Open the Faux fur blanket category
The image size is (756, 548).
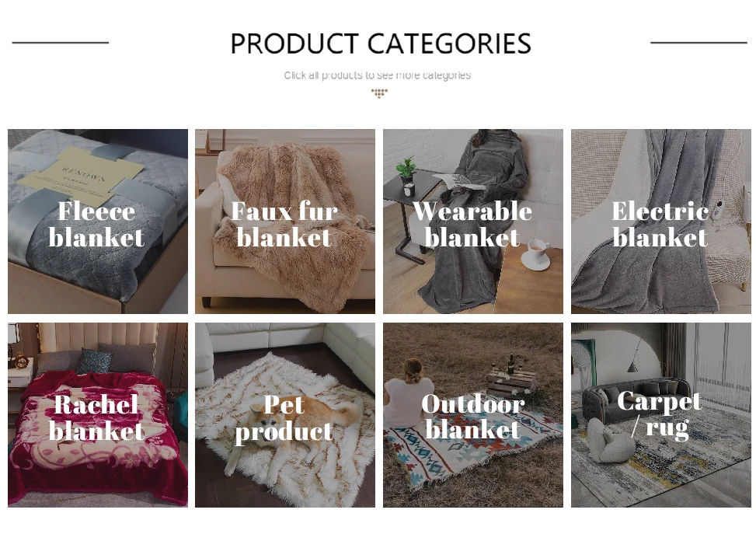pos(285,222)
